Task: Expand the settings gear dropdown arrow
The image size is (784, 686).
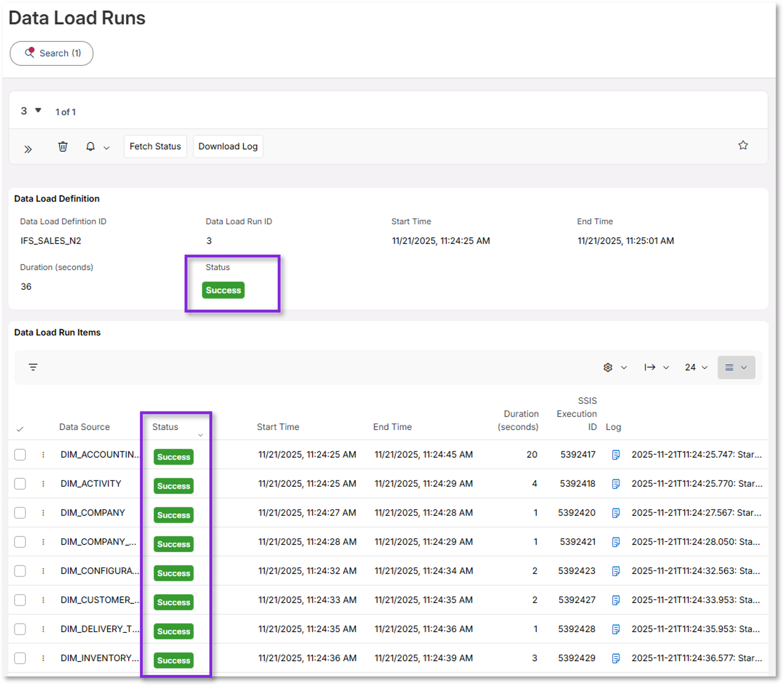Action: click(x=624, y=368)
